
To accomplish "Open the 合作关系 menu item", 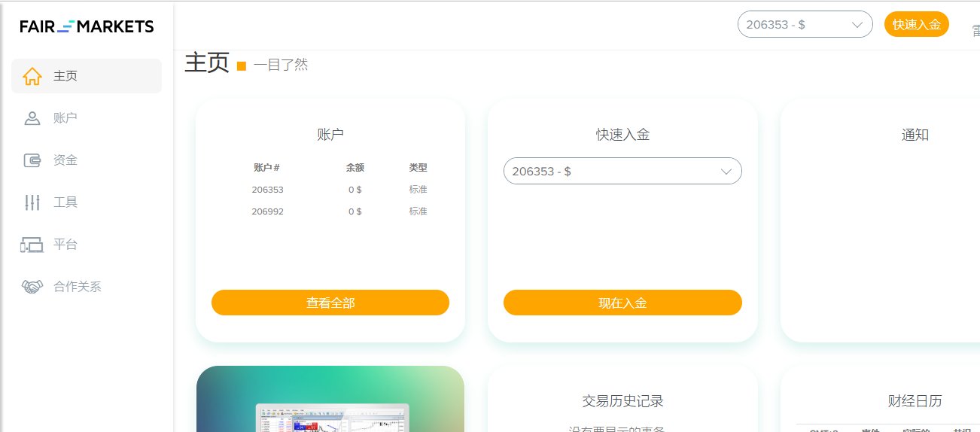I will (87, 287).
